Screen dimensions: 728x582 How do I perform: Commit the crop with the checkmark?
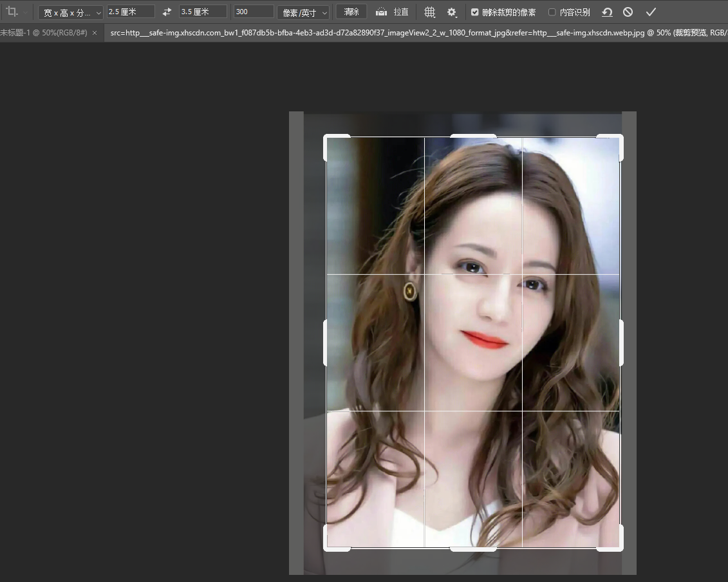click(651, 12)
